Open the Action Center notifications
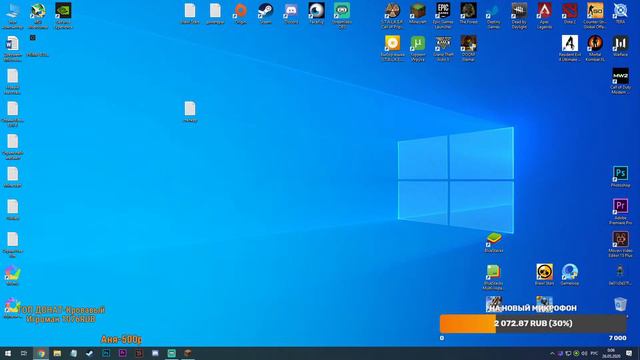This screenshot has width=640, height=360. pos(629,353)
